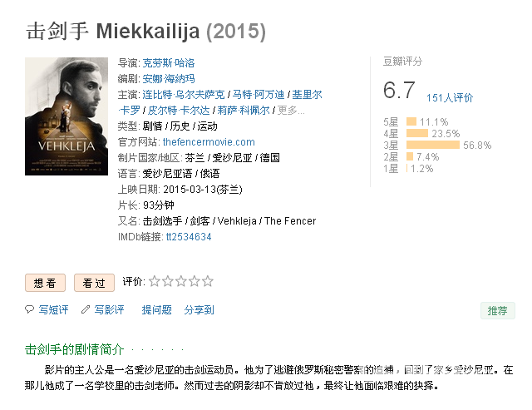The height and width of the screenshot is (410, 532).
Task: Click the 提问题 link
Action: pyautogui.click(x=157, y=310)
